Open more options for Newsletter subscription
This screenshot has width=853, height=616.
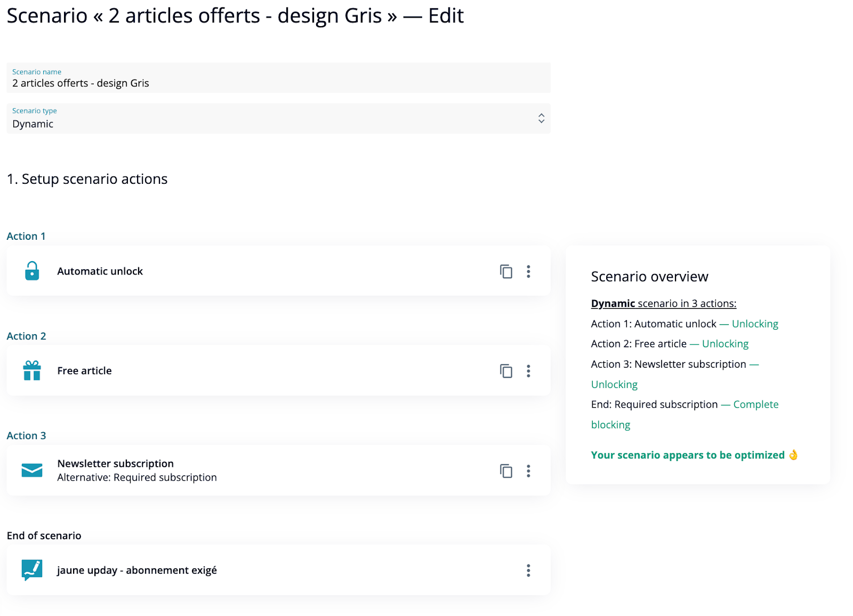click(x=528, y=471)
